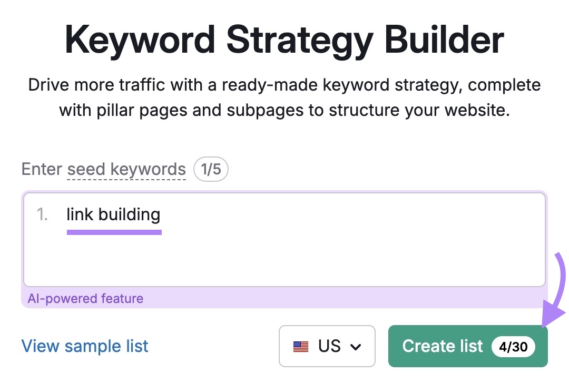Image resolution: width=569 pixels, height=392 pixels.
Task: Click the description text below the title
Action: tap(284, 97)
